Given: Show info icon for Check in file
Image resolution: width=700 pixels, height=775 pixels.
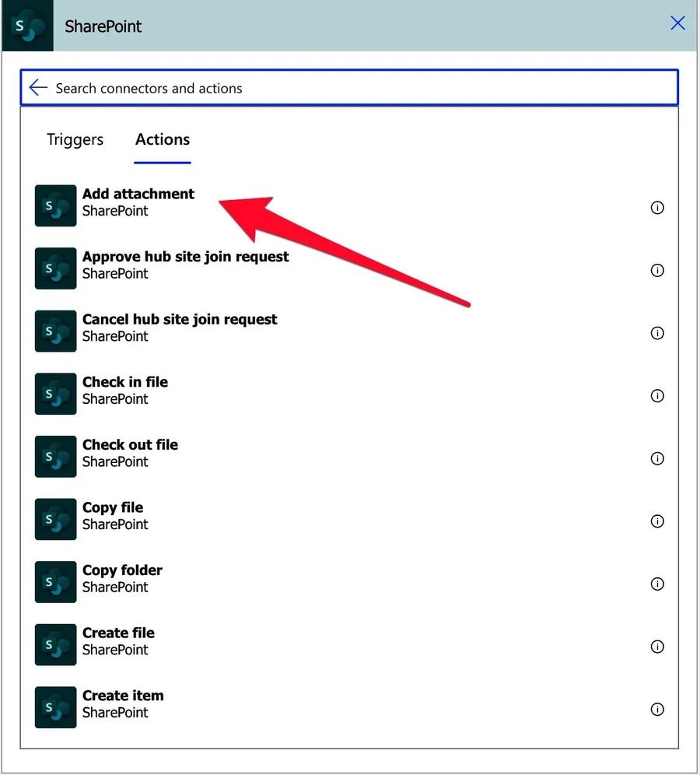Looking at the screenshot, I should coord(657,396).
